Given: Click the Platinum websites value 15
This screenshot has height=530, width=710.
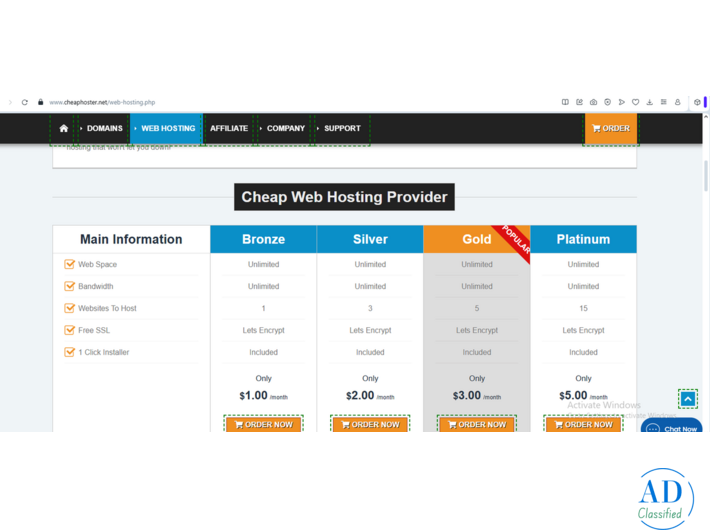Looking at the screenshot, I should pyautogui.click(x=583, y=308).
